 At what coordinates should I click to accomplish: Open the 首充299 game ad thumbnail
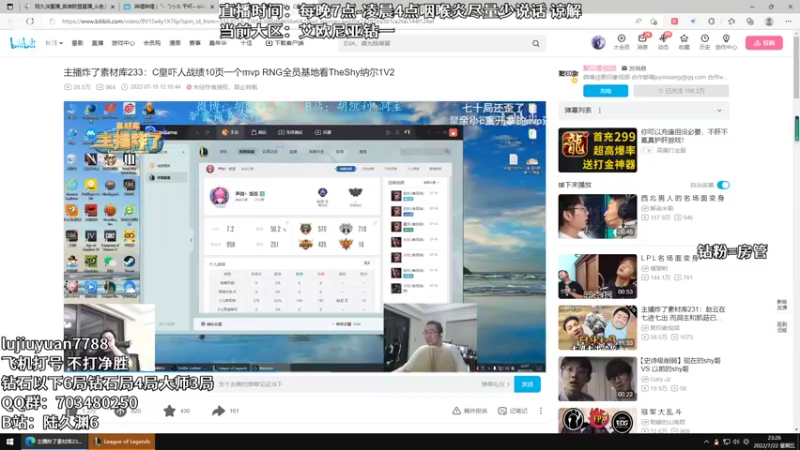tap(597, 150)
